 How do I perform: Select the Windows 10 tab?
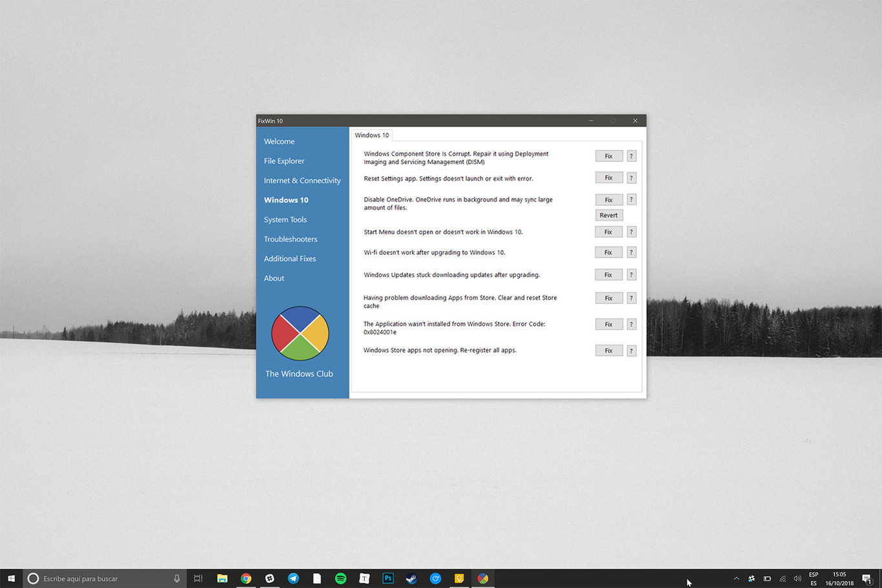point(372,135)
